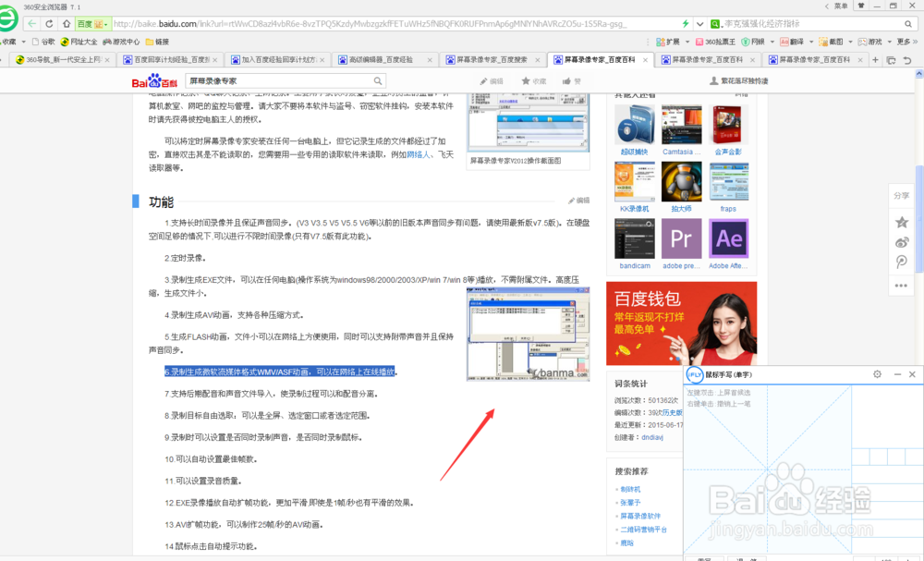924x561 pixels.
Task: Click the star icon in the share sidebar
Action: click(902, 222)
